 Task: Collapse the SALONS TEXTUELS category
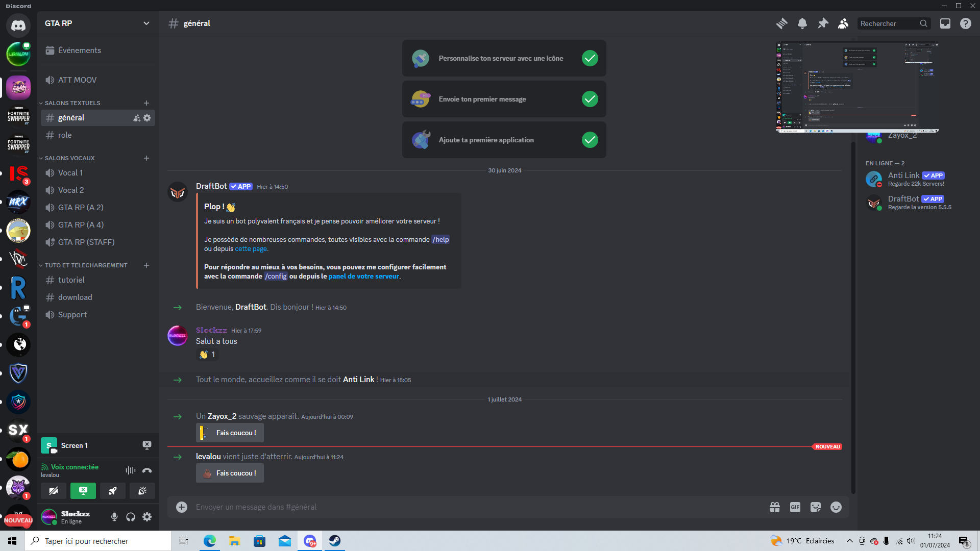[72, 103]
